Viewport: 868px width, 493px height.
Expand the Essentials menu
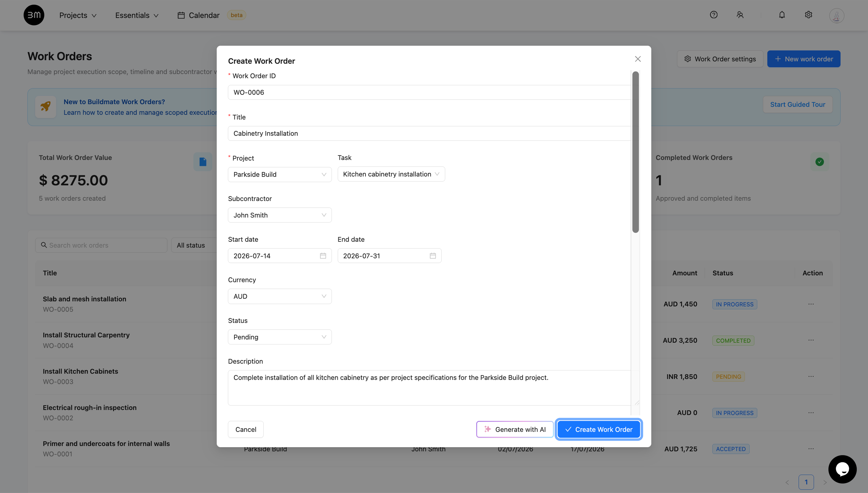point(137,15)
